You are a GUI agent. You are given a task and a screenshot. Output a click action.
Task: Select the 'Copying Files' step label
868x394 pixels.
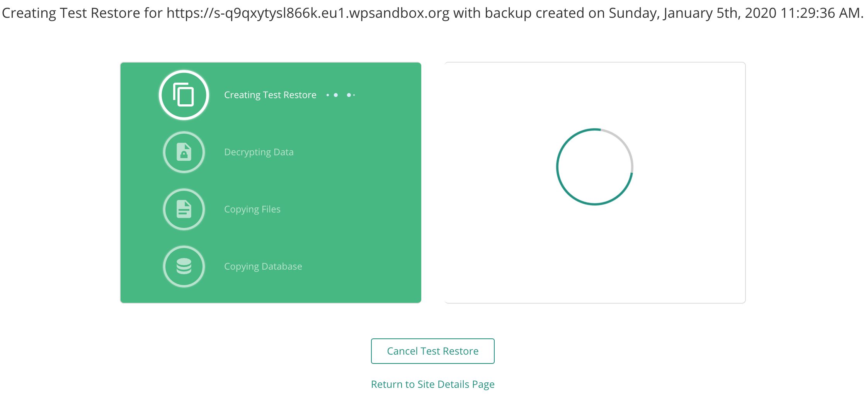pos(252,209)
